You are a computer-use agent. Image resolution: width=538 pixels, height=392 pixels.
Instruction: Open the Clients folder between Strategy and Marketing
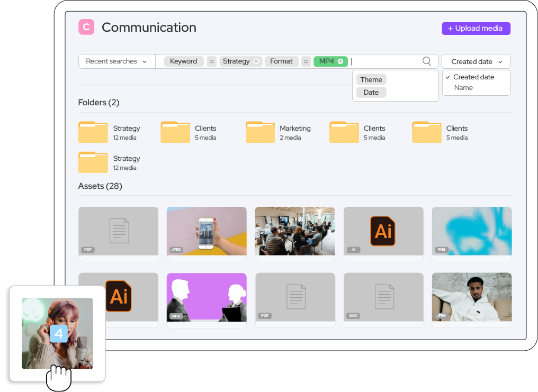175,132
